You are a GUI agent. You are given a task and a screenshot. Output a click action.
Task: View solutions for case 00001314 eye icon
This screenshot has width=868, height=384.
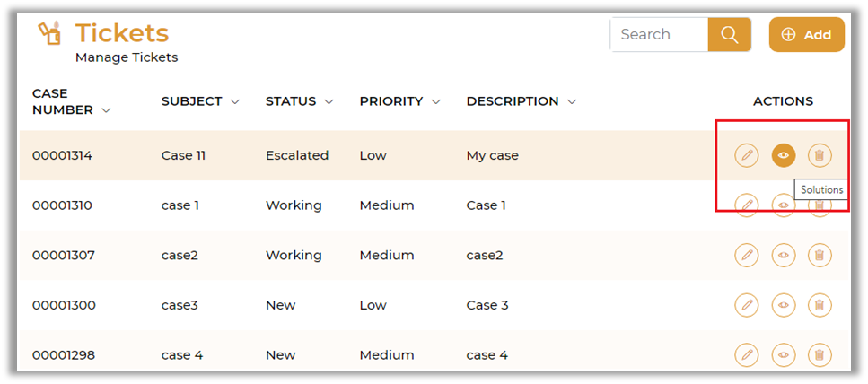[783, 155]
